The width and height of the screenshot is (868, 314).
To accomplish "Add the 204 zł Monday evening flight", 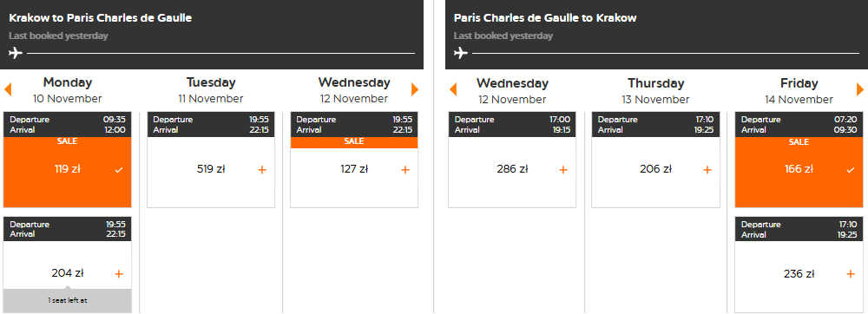I will tap(118, 273).
